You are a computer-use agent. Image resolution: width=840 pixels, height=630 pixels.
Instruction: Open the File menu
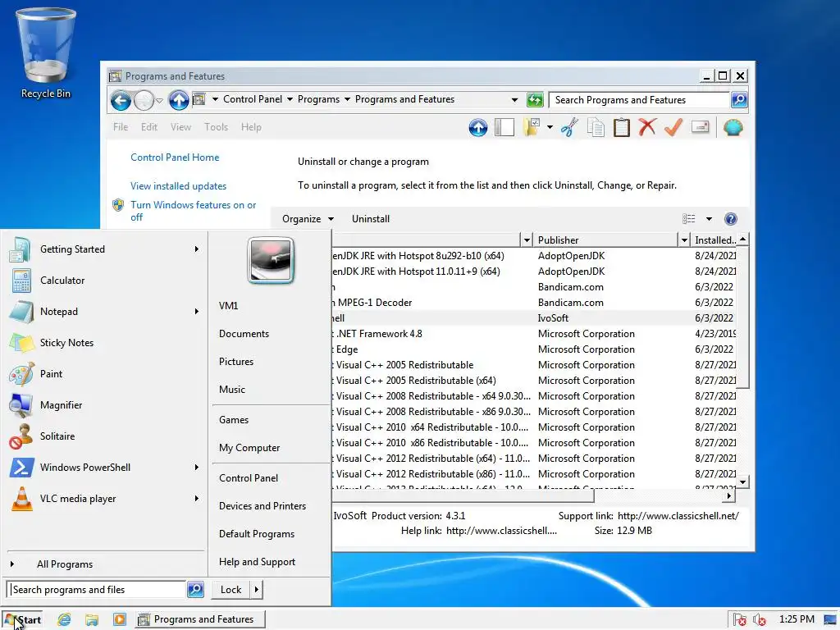coord(121,127)
